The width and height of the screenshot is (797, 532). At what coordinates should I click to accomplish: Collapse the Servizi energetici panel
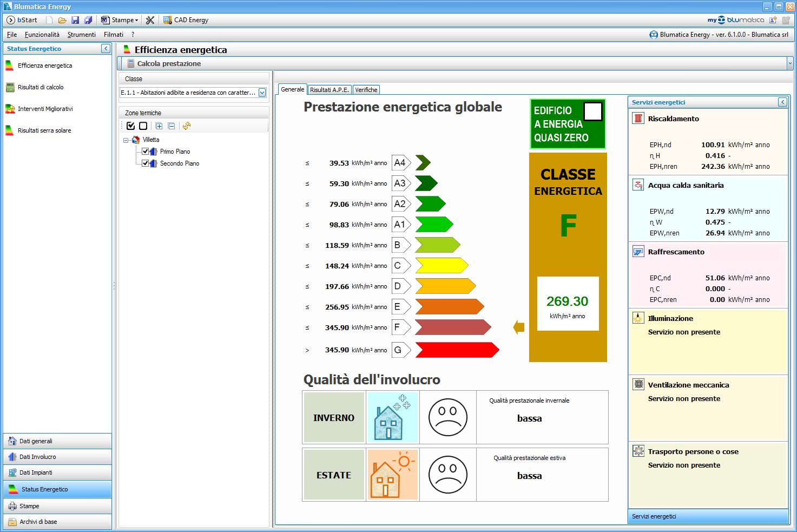[782, 102]
